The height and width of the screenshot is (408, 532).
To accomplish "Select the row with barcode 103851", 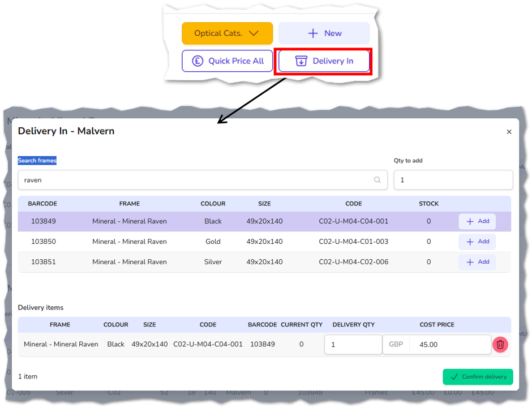I will pos(264,262).
